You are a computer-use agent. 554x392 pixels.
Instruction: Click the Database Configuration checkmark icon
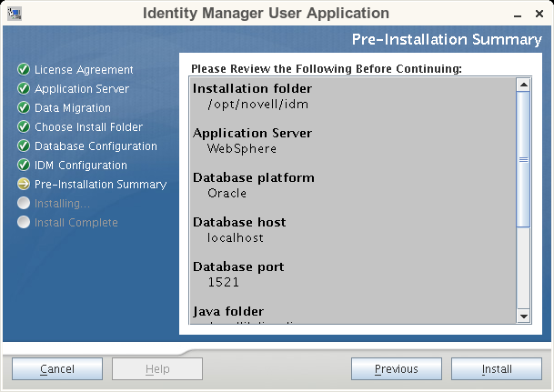point(24,146)
